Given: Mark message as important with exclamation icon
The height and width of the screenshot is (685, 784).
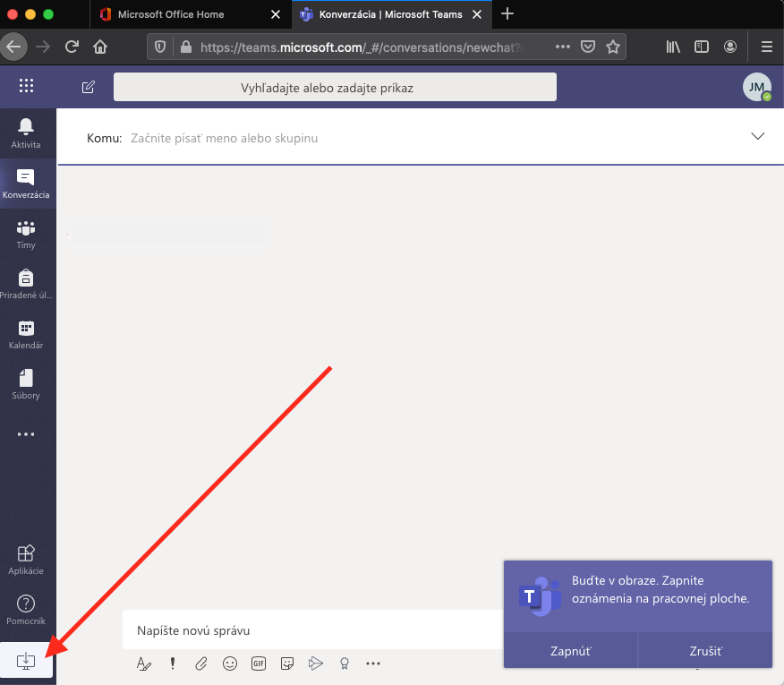Looking at the screenshot, I should (173, 664).
